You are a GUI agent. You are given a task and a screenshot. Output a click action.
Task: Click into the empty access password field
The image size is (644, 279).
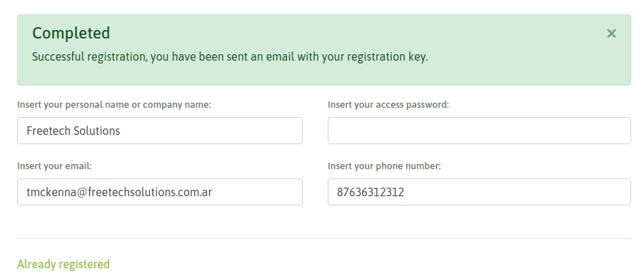click(479, 131)
